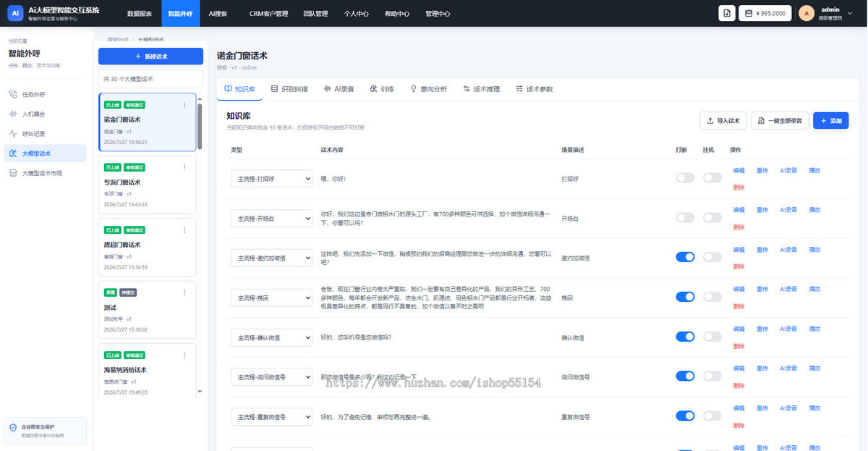Image resolution: width=868 pixels, height=451 pixels.
Task: Disable 打断 switch for 邀约加微信 row
Action: (685, 257)
